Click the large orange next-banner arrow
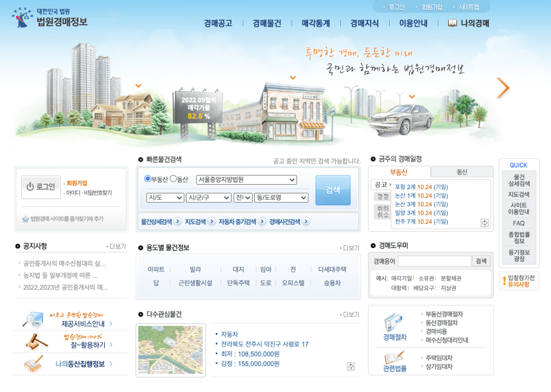Image resolution: width=551 pixels, height=392 pixels. 503,88
